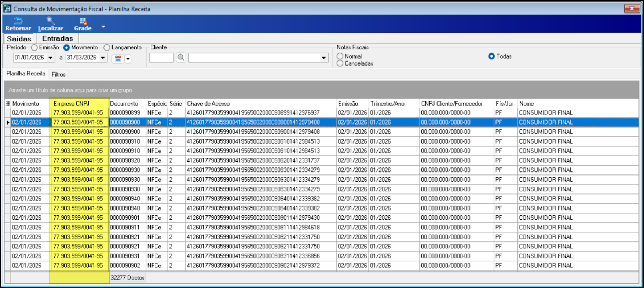Click the Retornar toolbar icon
The image size is (644, 288).
pos(18,24)
